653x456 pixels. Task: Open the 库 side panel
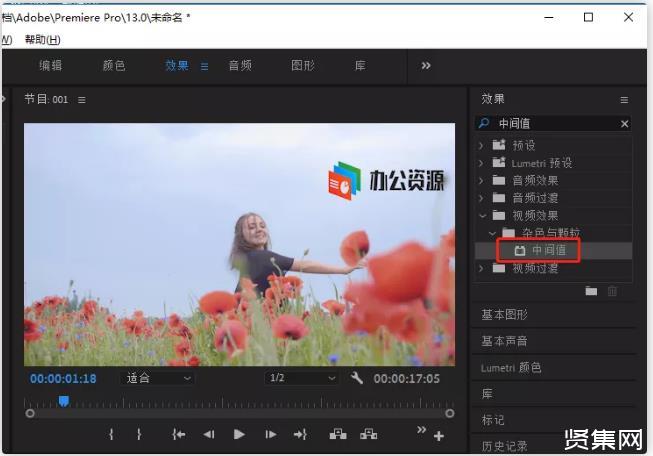(x=487, y=394)
